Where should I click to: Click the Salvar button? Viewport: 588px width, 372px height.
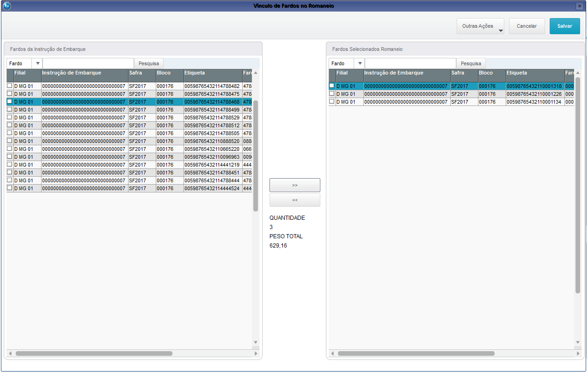click(565, 26)
